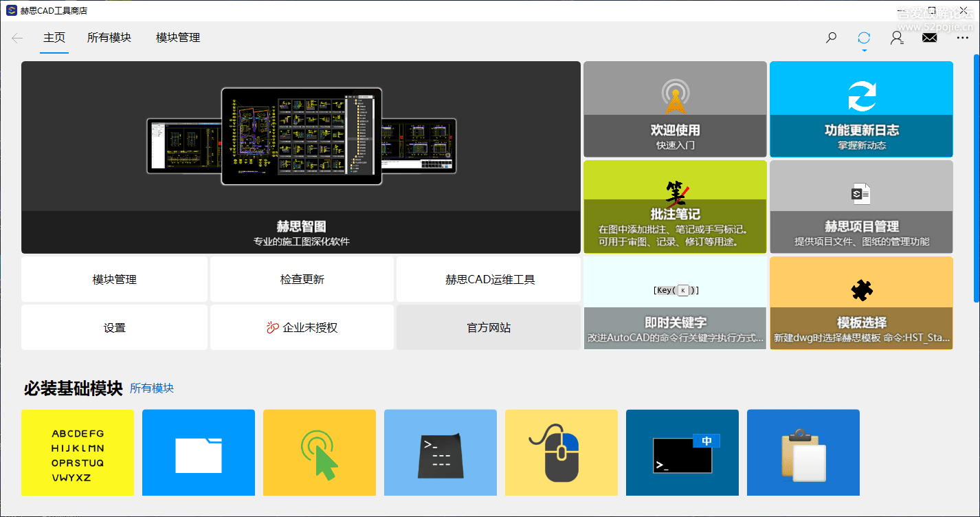Click the 设置 button
This screenshot has height=517, width=980.
114,328
